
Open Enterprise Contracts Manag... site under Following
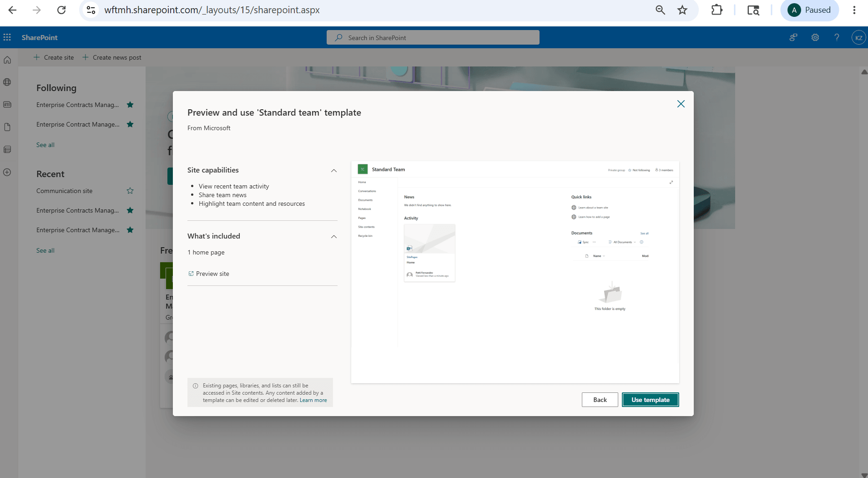77,105
